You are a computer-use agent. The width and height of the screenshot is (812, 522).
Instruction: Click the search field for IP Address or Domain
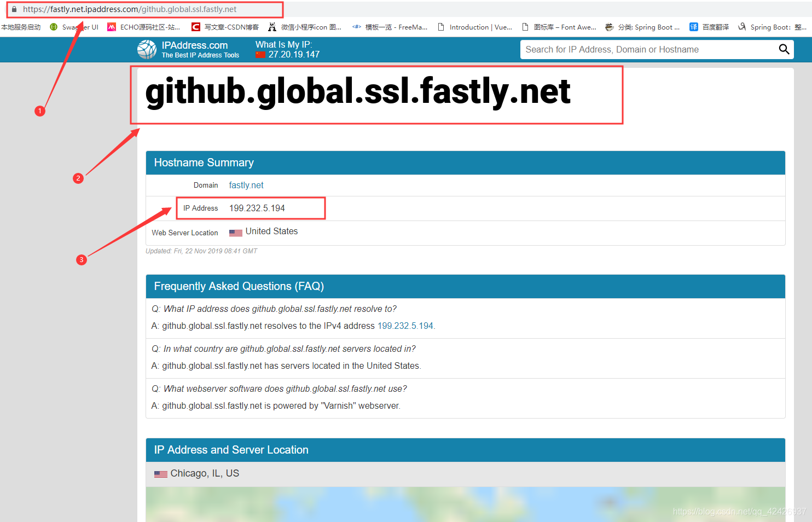click(648, 49)
